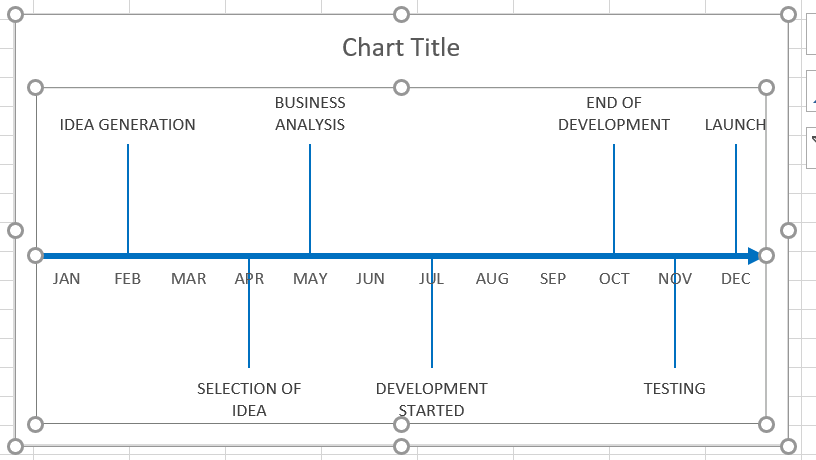The width and height of the screenshot is (816, 460).
Task: Select the arrowhead at the timeline end
Action: 754,256
